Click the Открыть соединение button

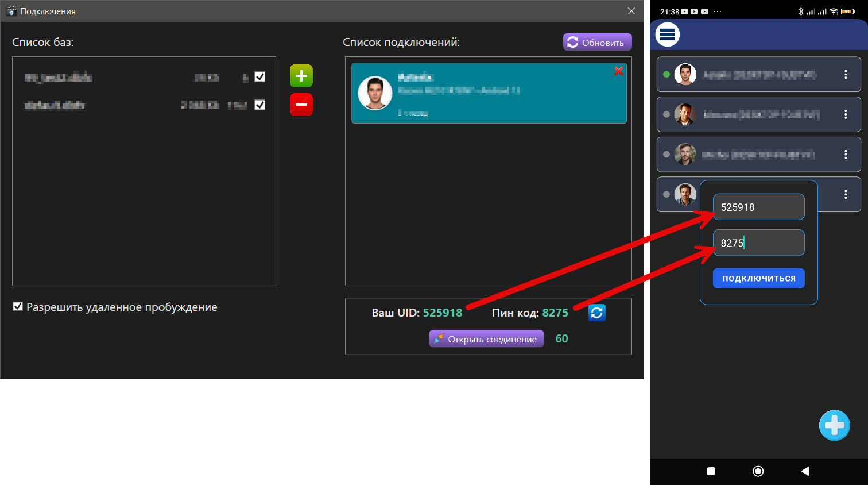(x=486, y=339)
